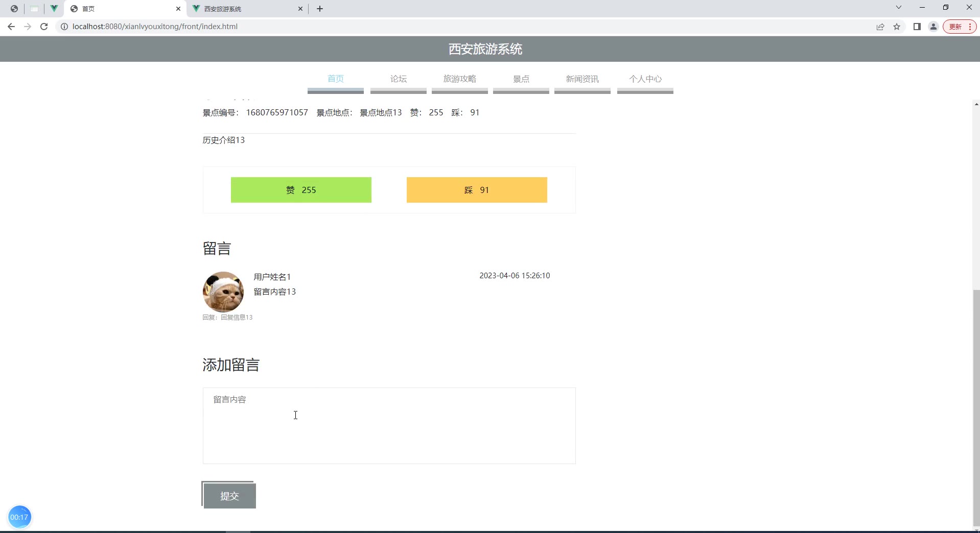Click the timestamp 2023-04-06 15:26:10

coord(515,276)
